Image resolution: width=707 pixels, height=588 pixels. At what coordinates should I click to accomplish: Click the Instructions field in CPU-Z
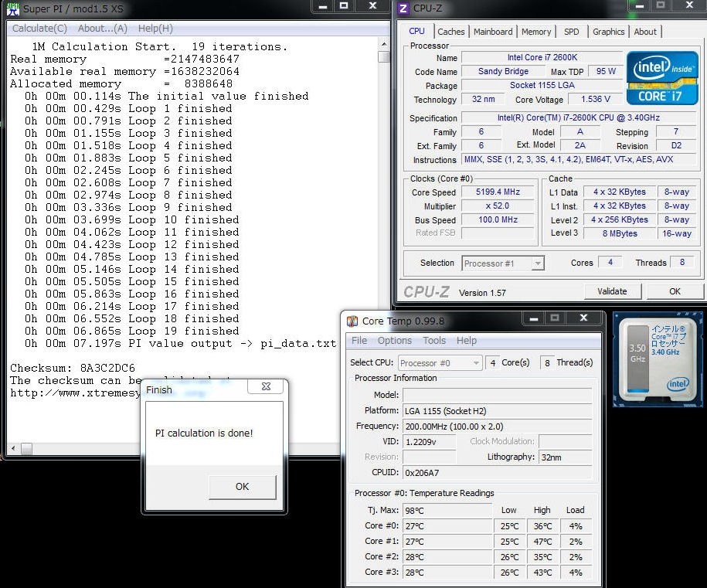[x=579, y=159]
